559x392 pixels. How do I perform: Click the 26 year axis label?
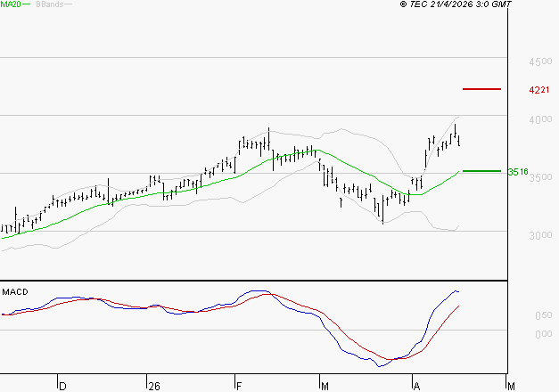[x=154, y=387]
